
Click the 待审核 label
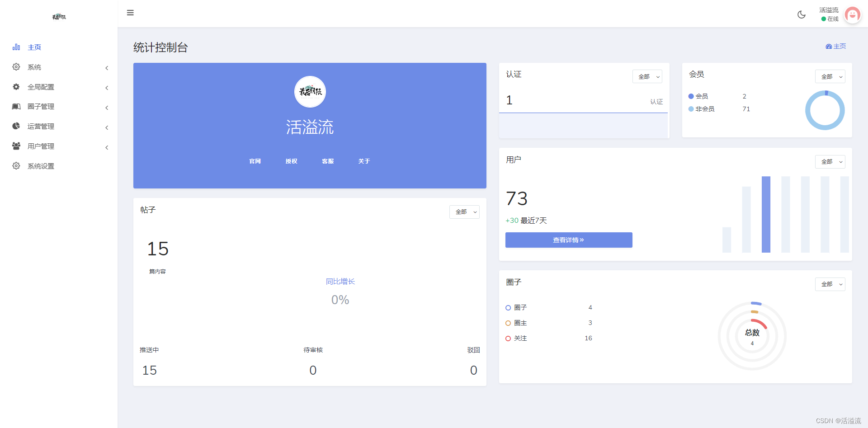point(313,350)
